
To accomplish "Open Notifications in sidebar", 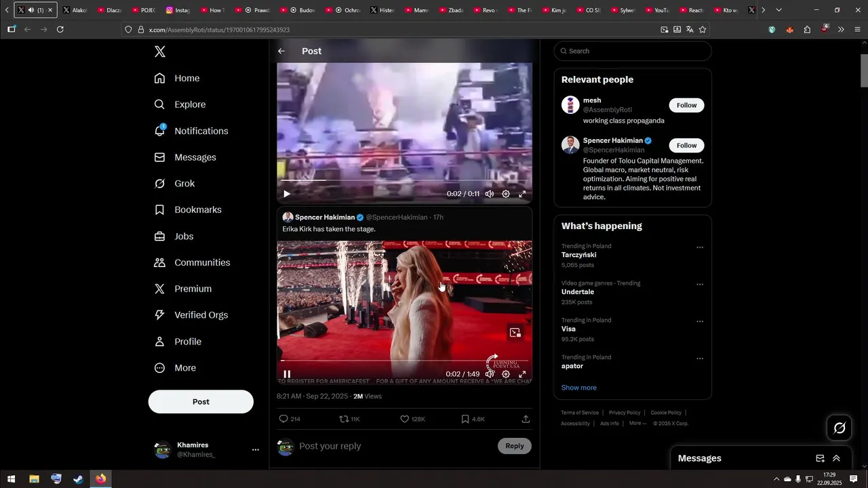I will click(191, 131).
